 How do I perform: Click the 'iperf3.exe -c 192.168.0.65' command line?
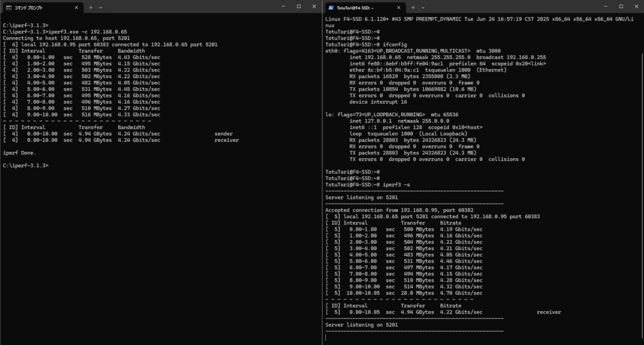(x=65, y=31)
